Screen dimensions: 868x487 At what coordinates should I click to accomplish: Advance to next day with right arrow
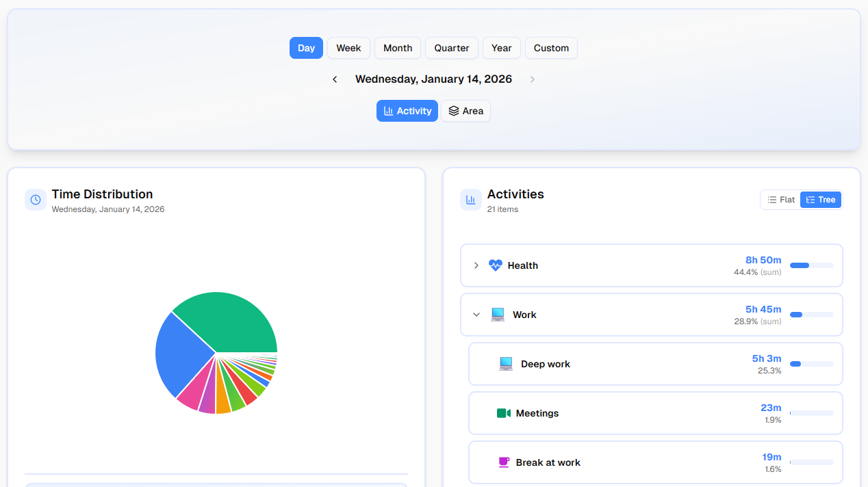click(x=532, y=79)
